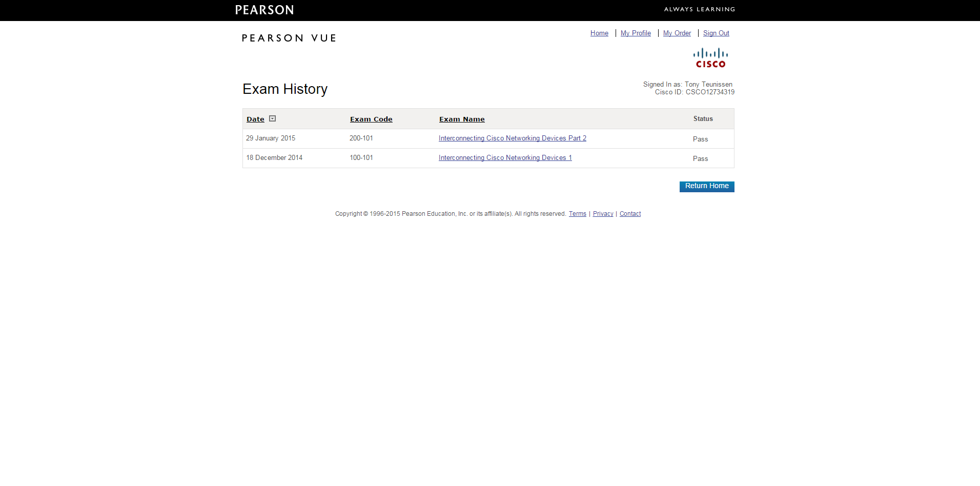980x486 pixels.
Task: Open the Privacy footer link
Action: [x=603, y=214]
